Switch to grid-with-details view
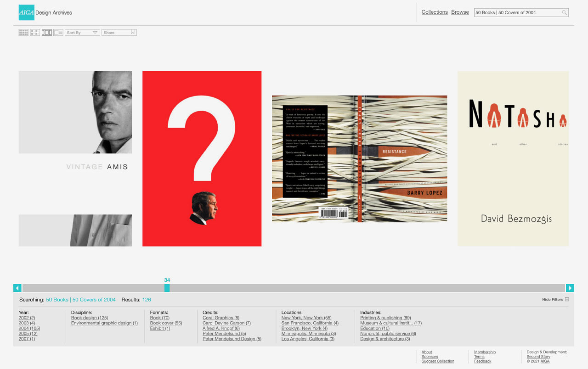Screen dimensions: 588x369 point(35,33)
